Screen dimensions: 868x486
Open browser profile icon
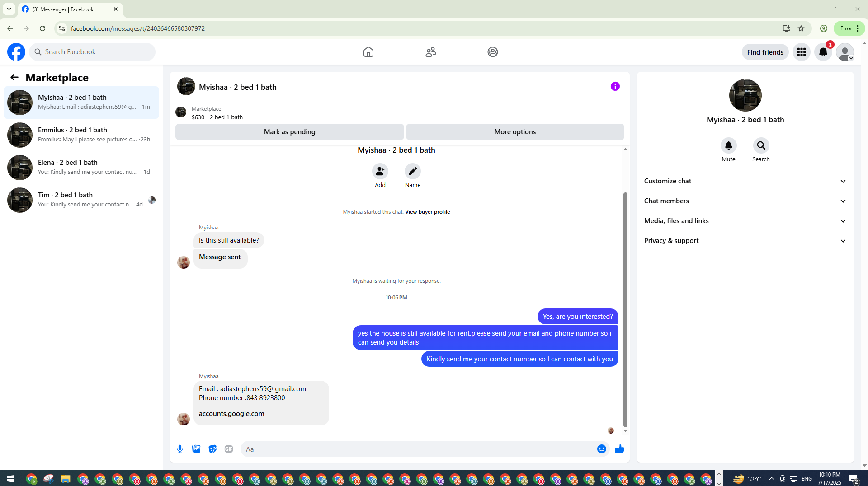click(x=824, y=28)
